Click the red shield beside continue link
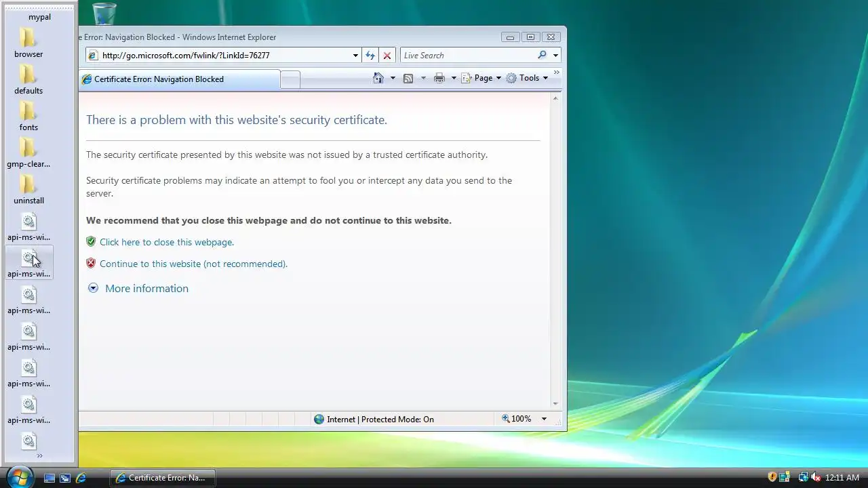 [x=91, y=264]
